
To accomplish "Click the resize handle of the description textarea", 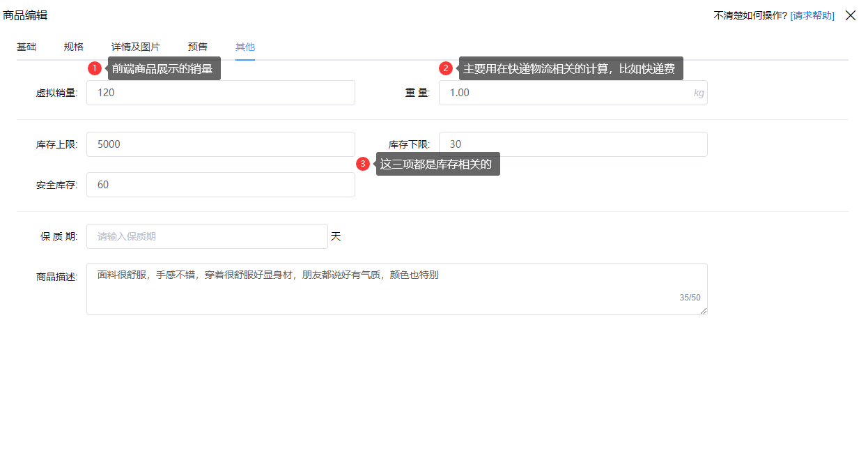I will pos(704,311).
